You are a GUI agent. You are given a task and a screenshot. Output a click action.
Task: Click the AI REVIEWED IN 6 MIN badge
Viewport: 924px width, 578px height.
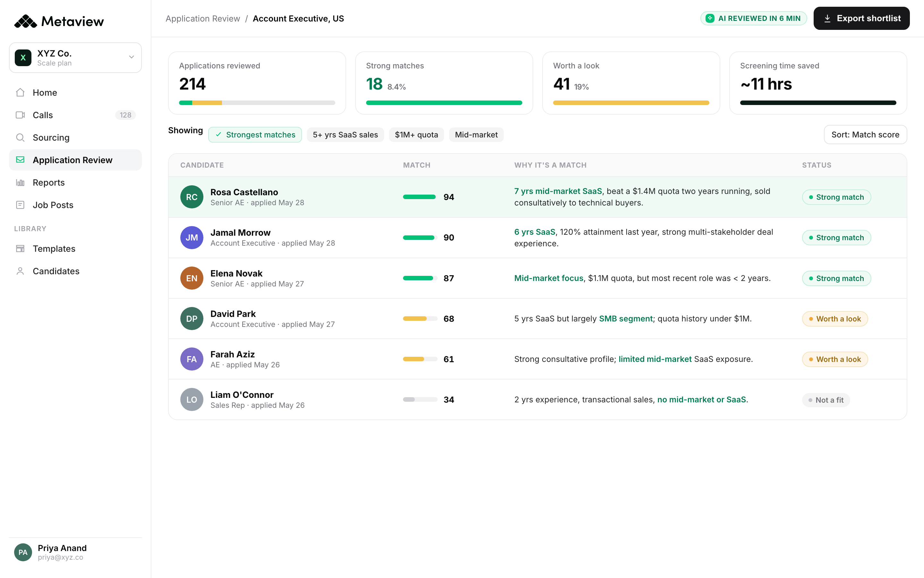click(x=753, y=18)
